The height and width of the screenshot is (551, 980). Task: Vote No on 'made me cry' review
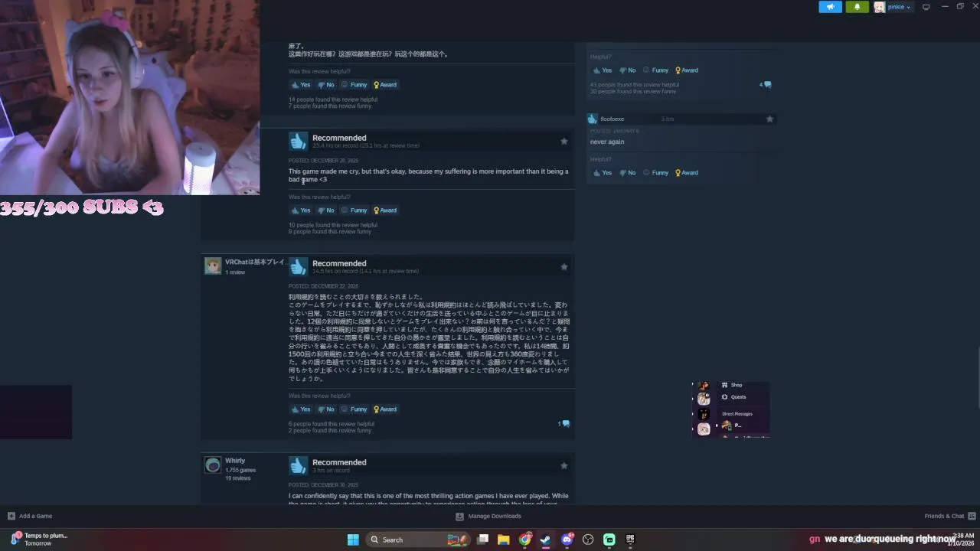[x=325, y=210]
